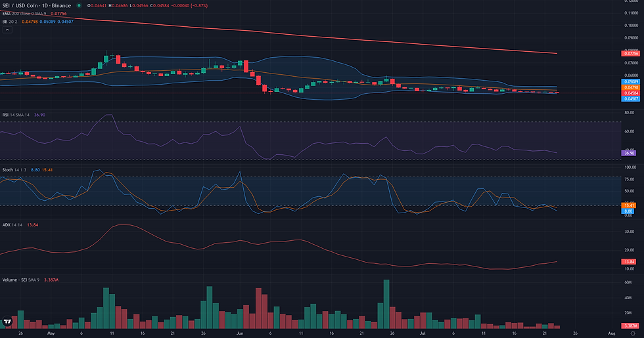The image size is (644, 338).
Task: Click the 30.00 ADX axis label
Action: coord(630,232)
